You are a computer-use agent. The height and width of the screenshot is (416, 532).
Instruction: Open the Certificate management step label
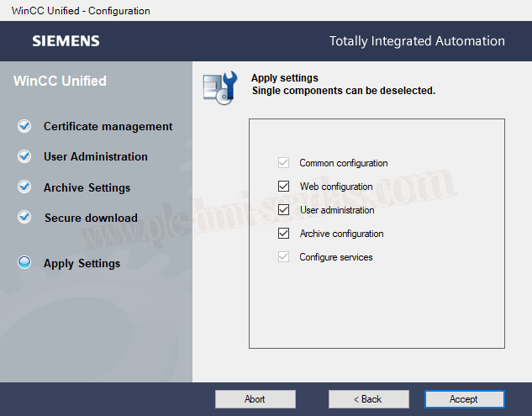click(108, 126)
